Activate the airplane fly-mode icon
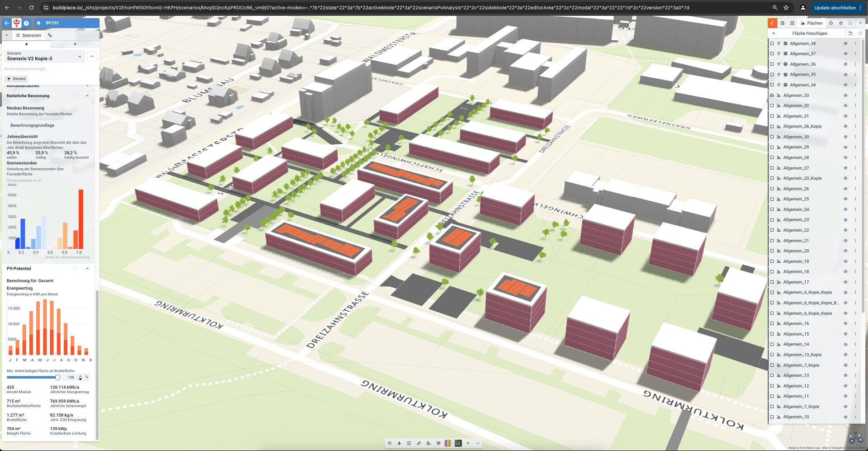Screen dimensions: 868x451 (399, 443)
